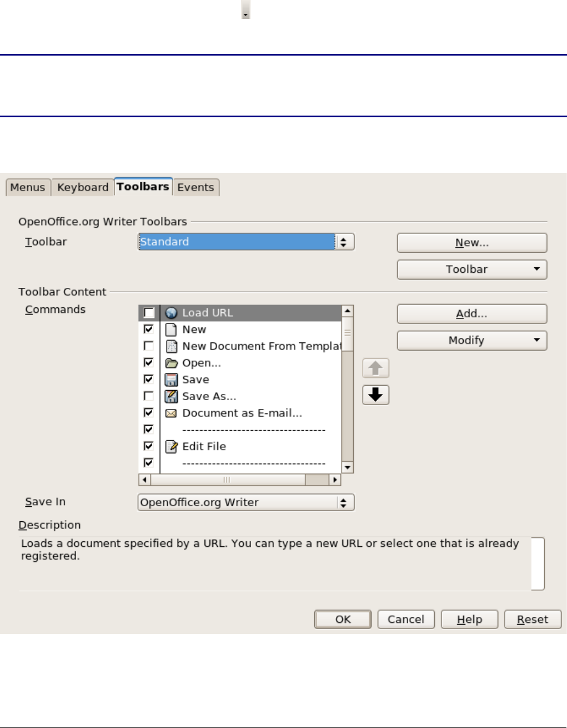Click the Save floppy disk icon
Image resolution: width=567 pixels, height=728 pixels.
(171, 380)
